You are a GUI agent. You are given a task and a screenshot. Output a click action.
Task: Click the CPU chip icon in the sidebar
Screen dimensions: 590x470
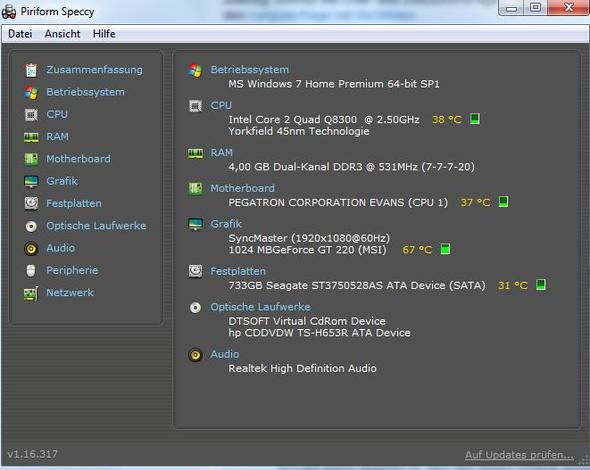31,115
